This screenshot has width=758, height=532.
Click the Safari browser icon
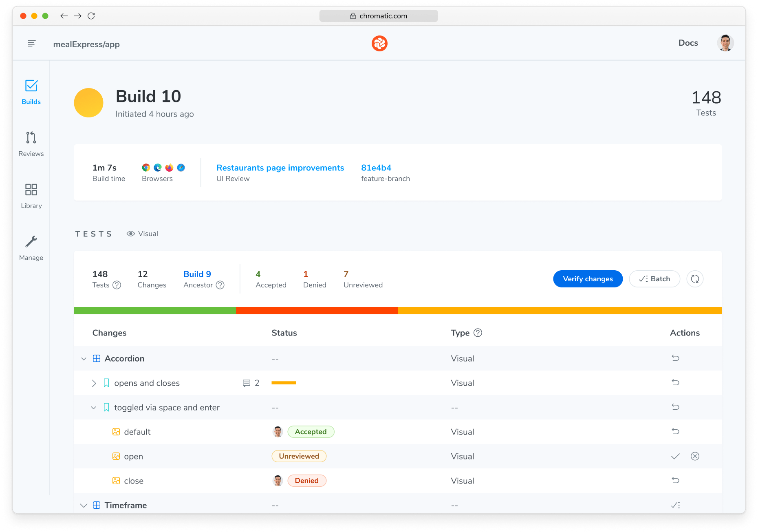click(x=181, y=168)
